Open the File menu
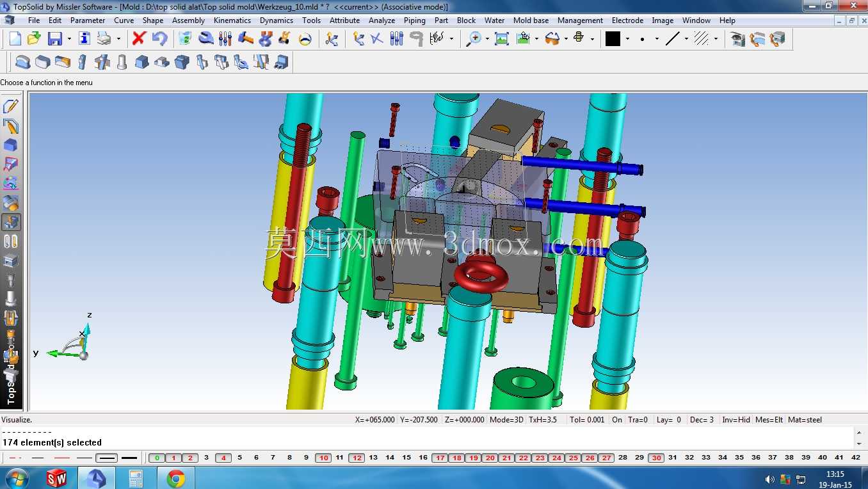The image size is (868, 489). coord(34,20)
